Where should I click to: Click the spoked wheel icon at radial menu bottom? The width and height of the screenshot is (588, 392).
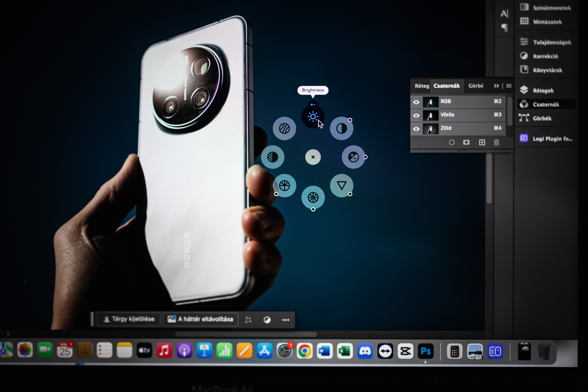(x=313, y=198)
